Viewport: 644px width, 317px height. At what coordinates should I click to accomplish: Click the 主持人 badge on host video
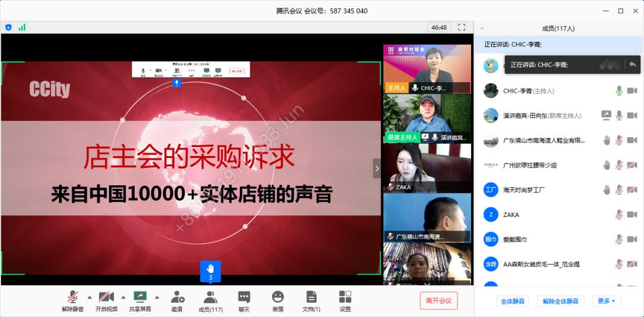point(397,88)
